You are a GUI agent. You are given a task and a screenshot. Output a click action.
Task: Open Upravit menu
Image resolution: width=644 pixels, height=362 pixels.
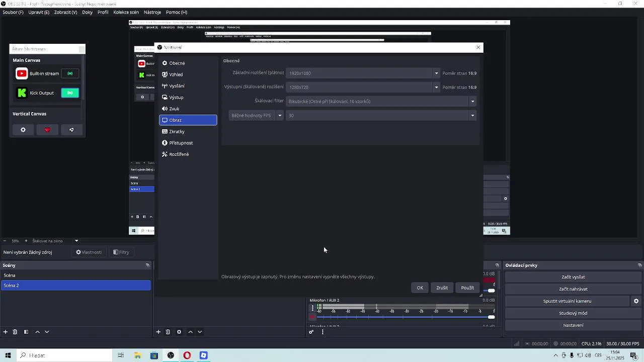pos(39,12)
